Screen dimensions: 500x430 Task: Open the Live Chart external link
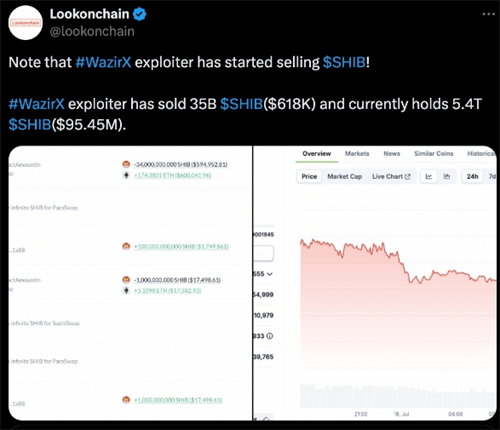click(391, 177)
